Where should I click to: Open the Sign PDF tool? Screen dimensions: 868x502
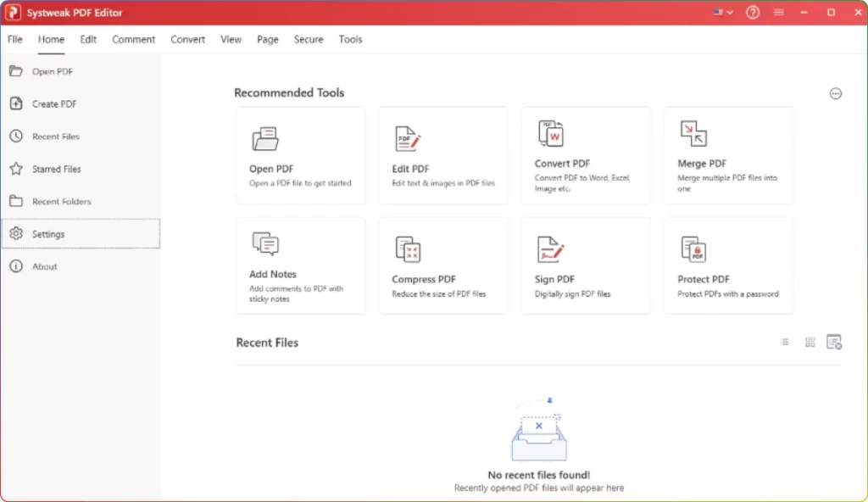(x=585, y=265)
